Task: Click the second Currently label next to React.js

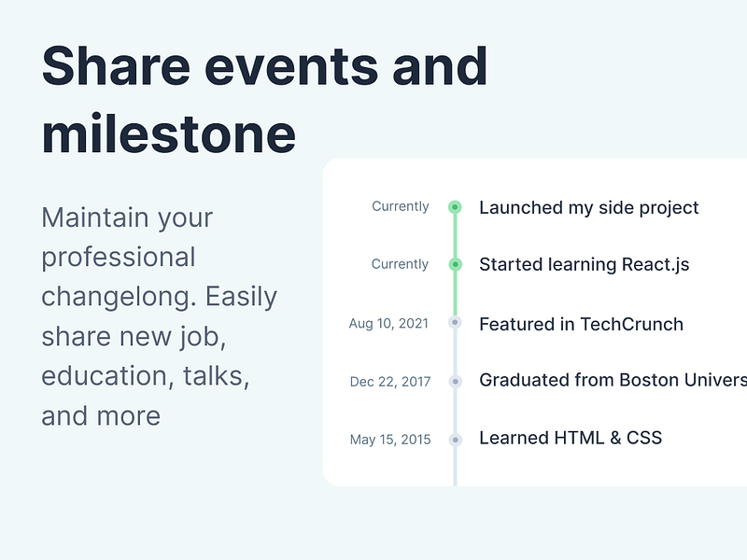Action: [x=400, y=264]
